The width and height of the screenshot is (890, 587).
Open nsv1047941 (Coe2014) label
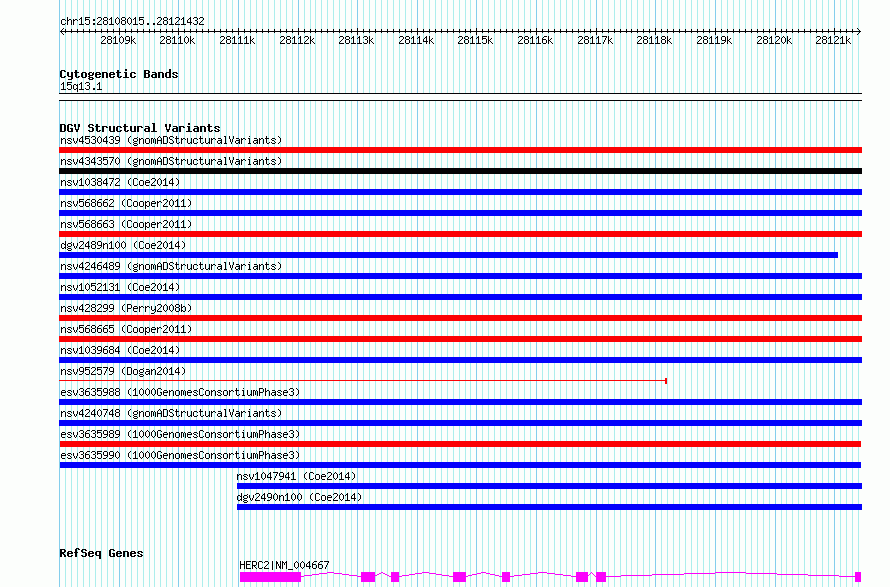(x=296, y=476)
